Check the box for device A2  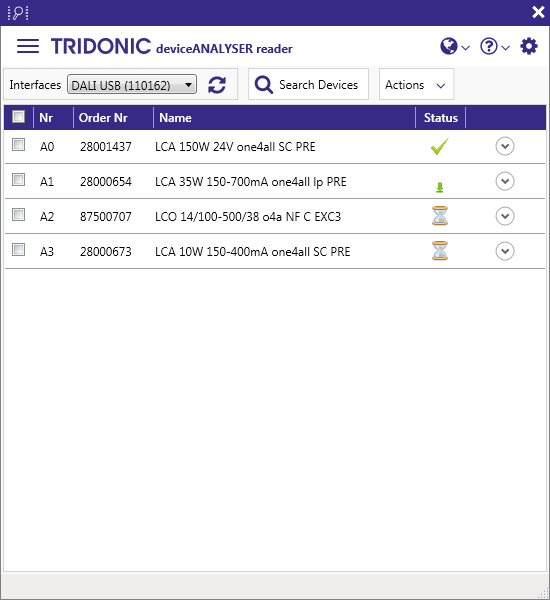18,215
